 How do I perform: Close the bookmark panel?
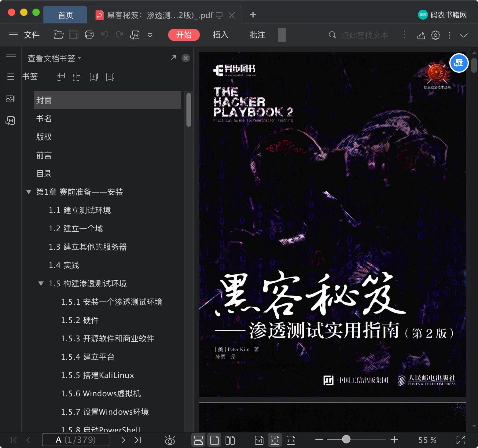[x=186, y=58]
